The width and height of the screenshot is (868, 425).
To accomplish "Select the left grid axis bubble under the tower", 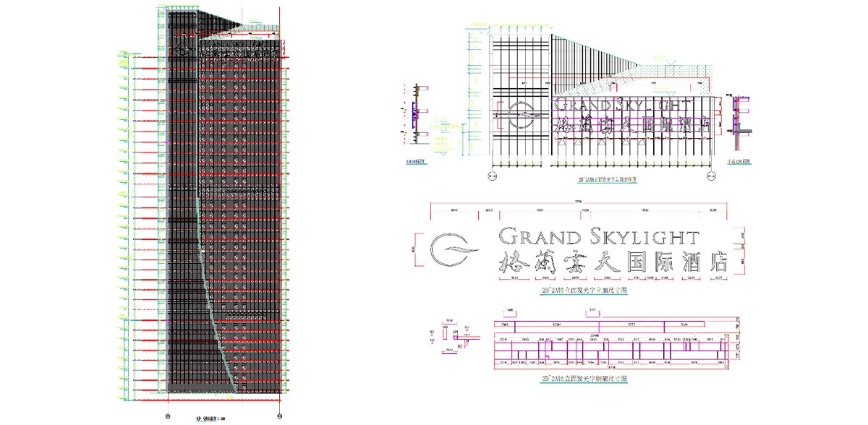I will [x=169, y=415].
